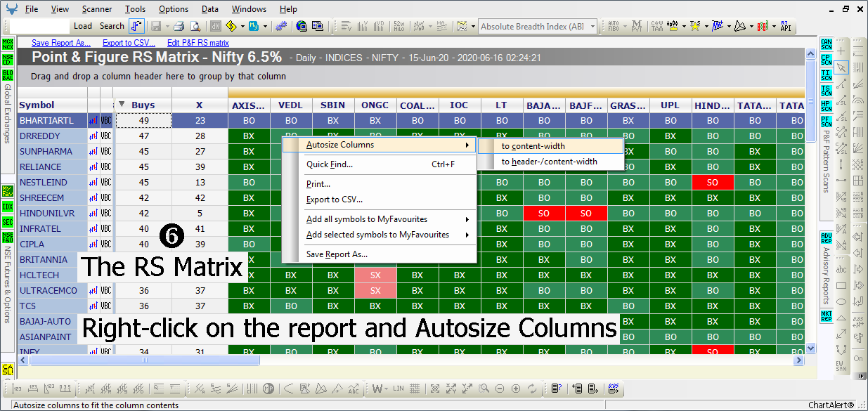Open the TI SCN scanner panel
The height and width of the screenshot is (411, 868).
pyautogui.click(x=826, y=75)
